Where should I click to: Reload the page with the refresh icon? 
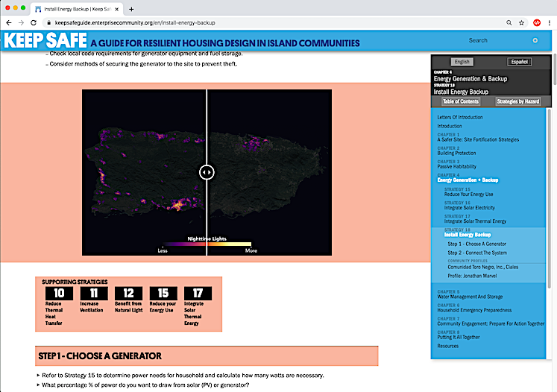tap(34, 23)
